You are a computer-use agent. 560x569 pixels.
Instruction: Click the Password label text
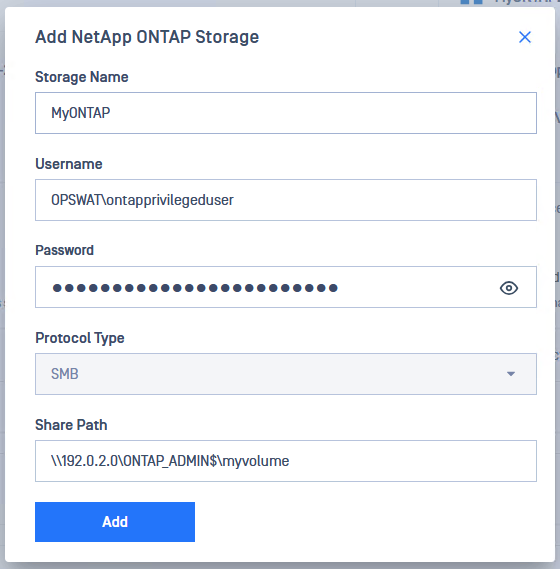click(65, 250)
